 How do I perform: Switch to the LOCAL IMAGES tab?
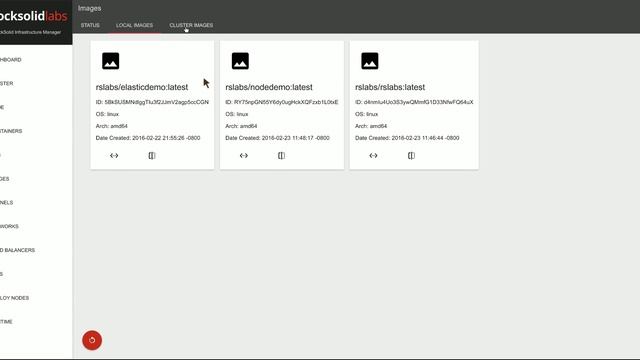134,25
